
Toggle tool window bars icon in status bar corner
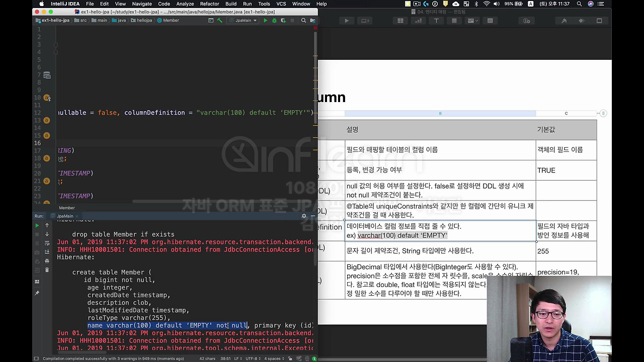[x=36, y=358]
